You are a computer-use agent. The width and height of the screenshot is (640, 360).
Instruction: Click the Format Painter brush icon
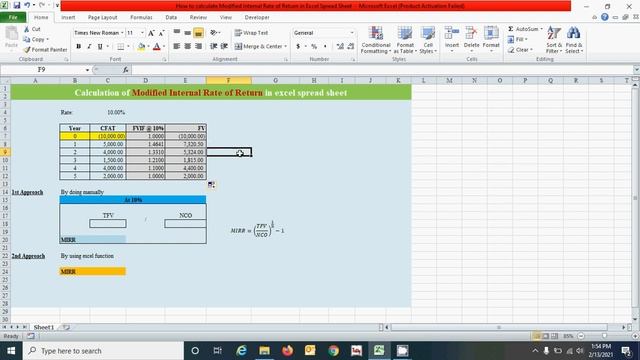click(27, 50)
